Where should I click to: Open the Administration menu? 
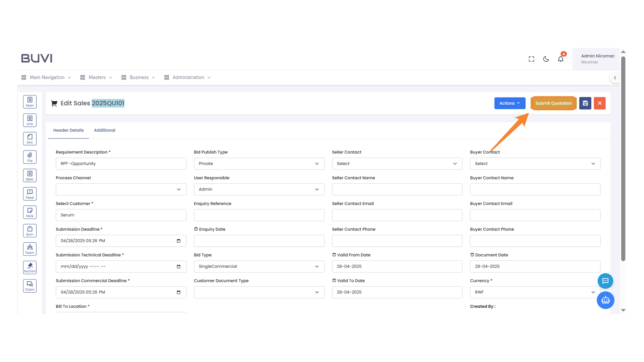click(x=187, y=77)
